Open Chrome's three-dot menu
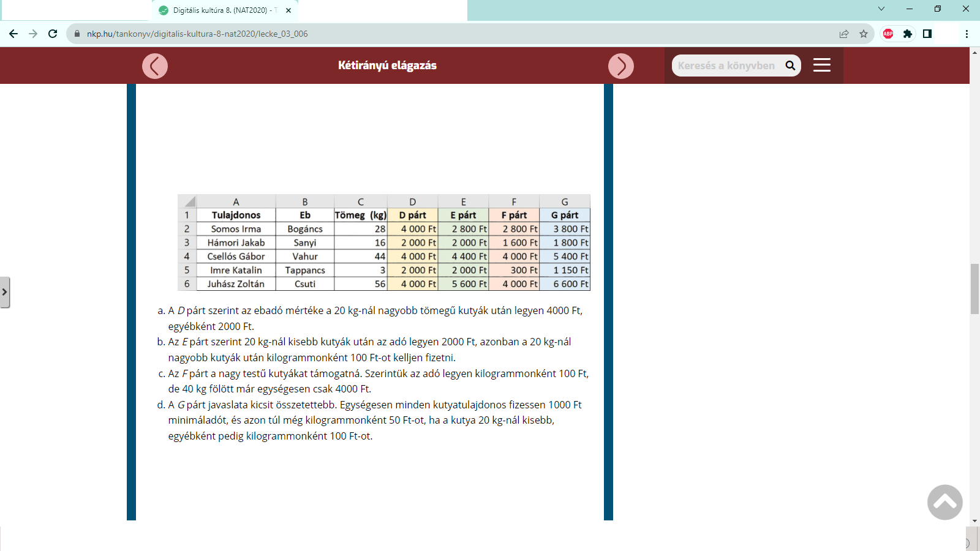 coord(967,34)
